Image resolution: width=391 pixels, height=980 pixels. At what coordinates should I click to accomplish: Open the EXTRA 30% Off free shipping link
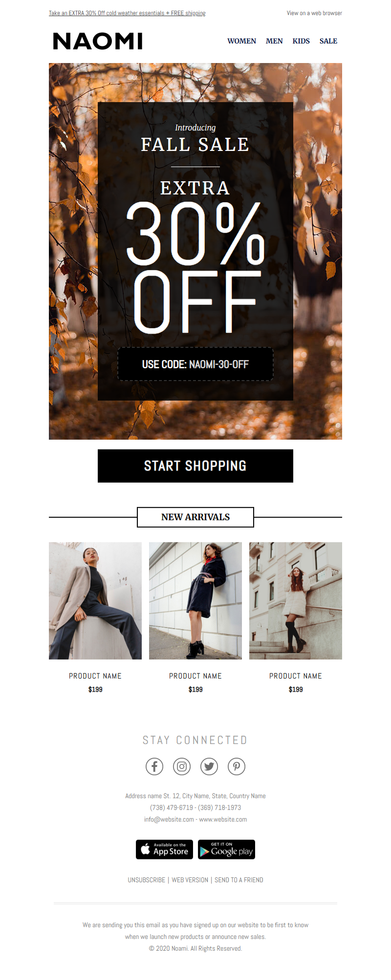(127, 13)
